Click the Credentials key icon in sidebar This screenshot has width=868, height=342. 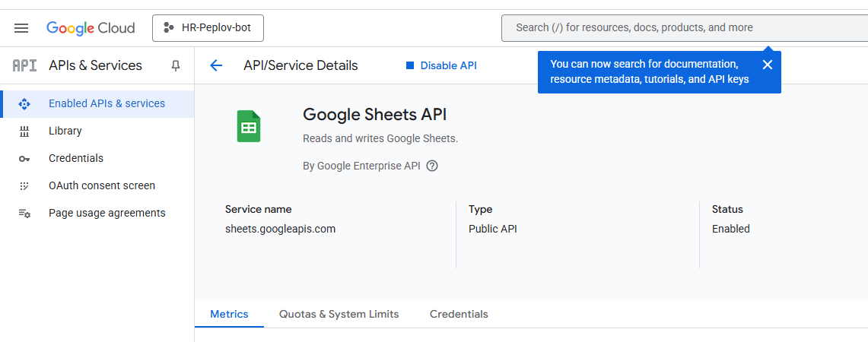pos(24,159)
